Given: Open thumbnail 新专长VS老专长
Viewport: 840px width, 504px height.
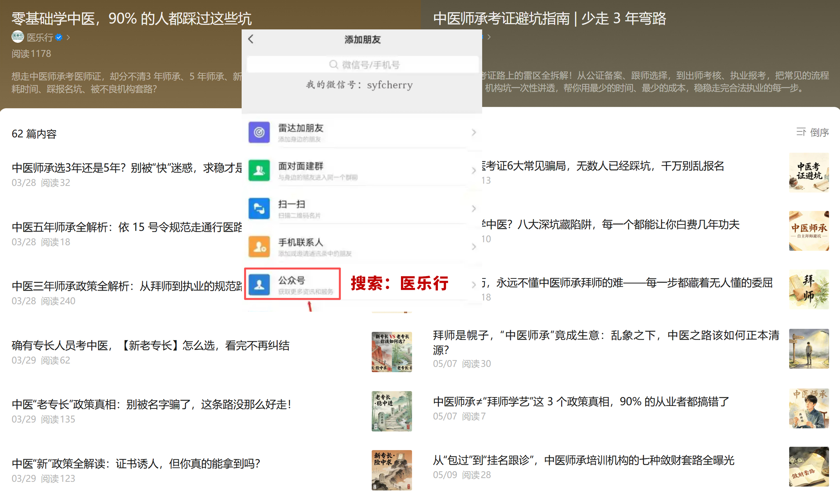Looking at the screenshot, I should [x=391, y=352].
